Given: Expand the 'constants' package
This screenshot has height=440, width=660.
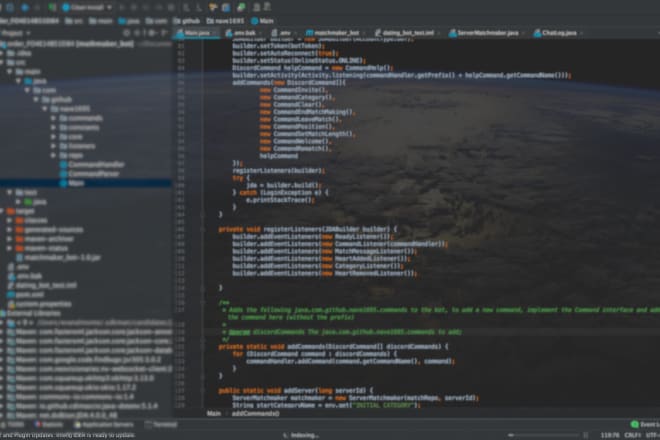Looking at the screenshot, I should tap(53, 127).
